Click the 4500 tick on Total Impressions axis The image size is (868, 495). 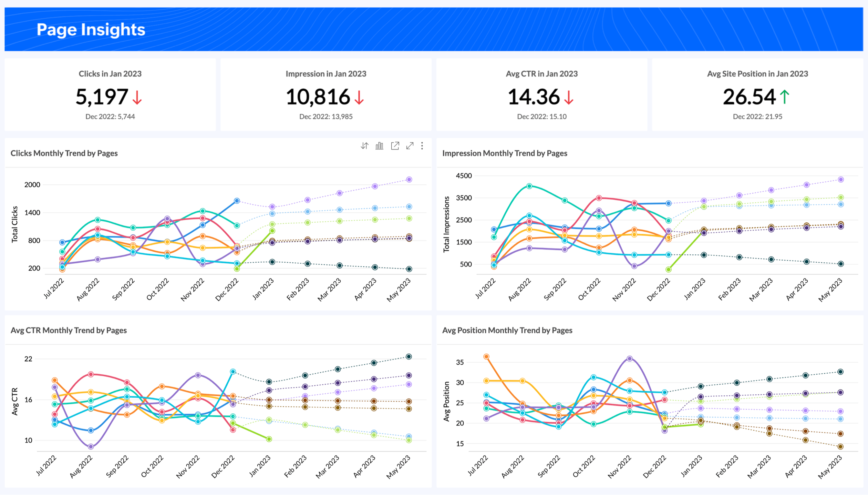pos(464,176)
